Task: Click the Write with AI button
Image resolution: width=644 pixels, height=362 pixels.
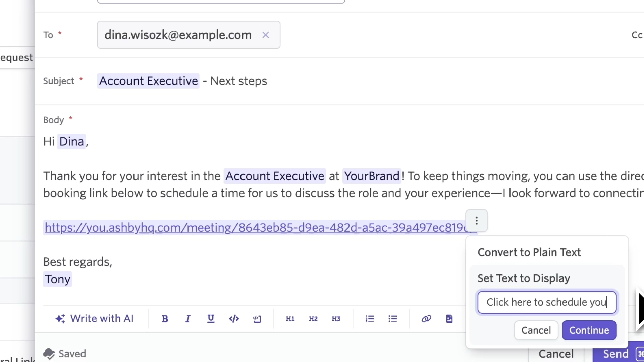Action: [x=95, y=319]
